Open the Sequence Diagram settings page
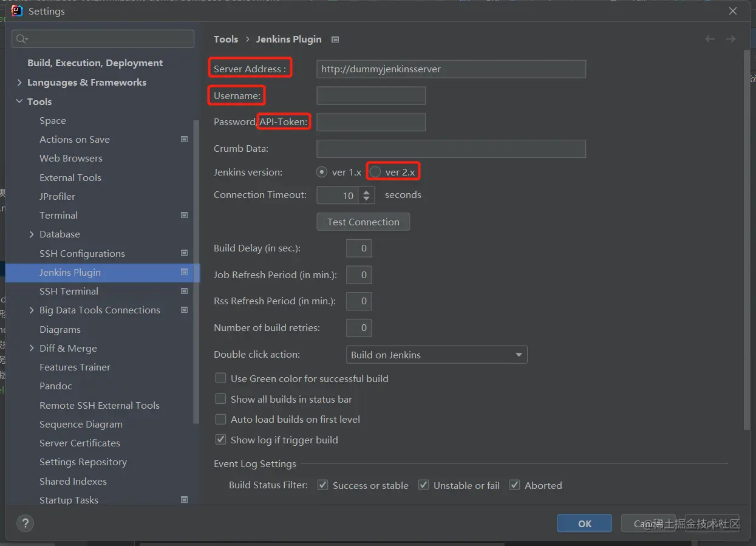The image size is (756, 546). click(x=81, y=424)
